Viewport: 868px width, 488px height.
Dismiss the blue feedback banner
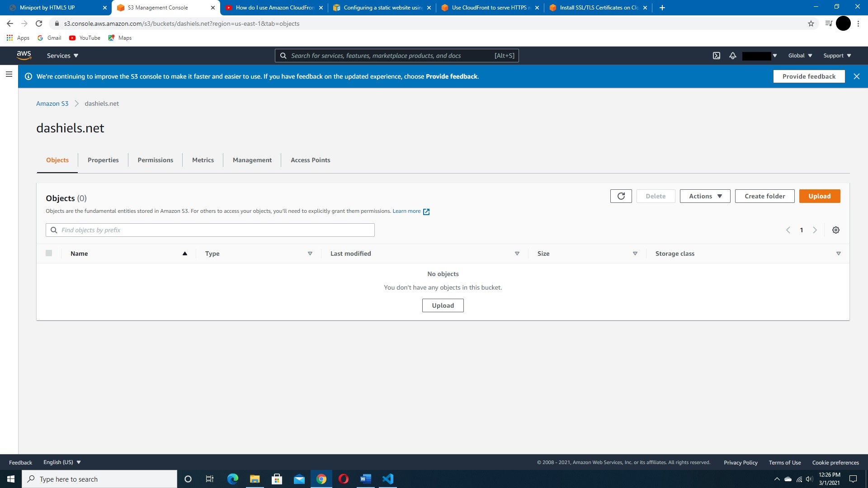pyautogui.click(x=857, y=76)
